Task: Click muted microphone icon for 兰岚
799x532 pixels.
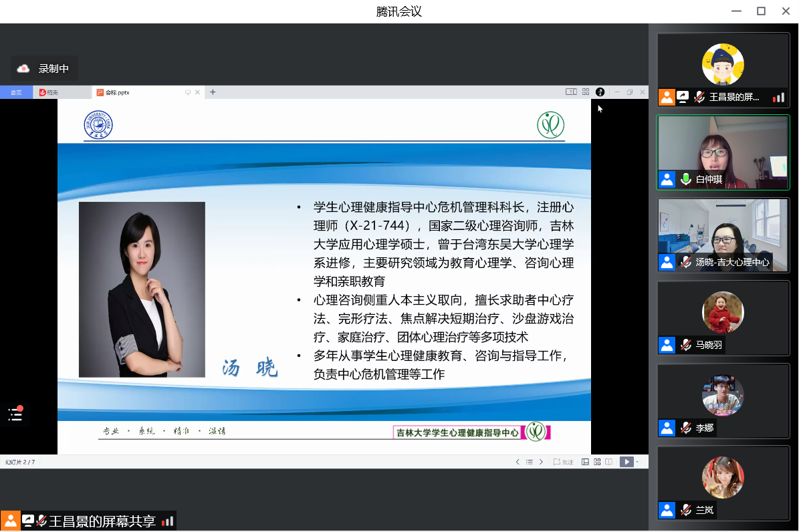Action: [x=685, y=511]
